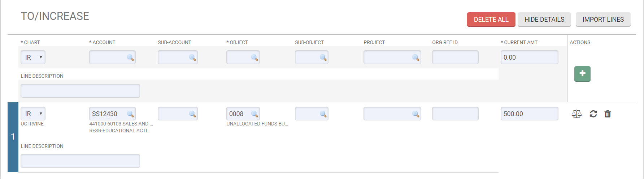
Task: Open the IR chart dropdown on line 1
Action: 33,114
